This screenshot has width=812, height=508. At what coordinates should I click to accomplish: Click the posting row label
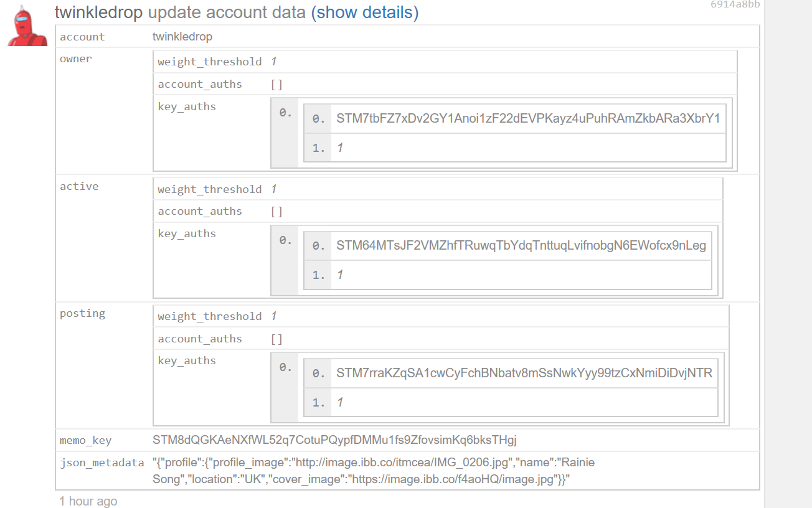point(82,313)
